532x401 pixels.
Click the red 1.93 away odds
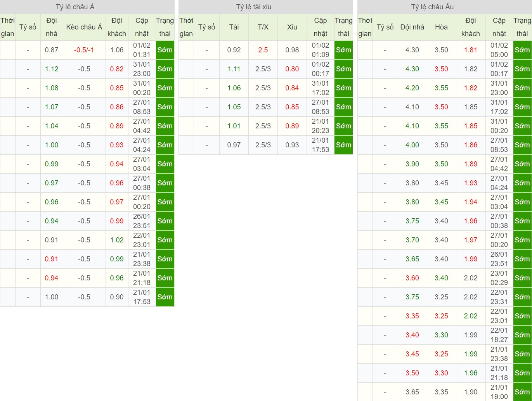pos(471,183)
